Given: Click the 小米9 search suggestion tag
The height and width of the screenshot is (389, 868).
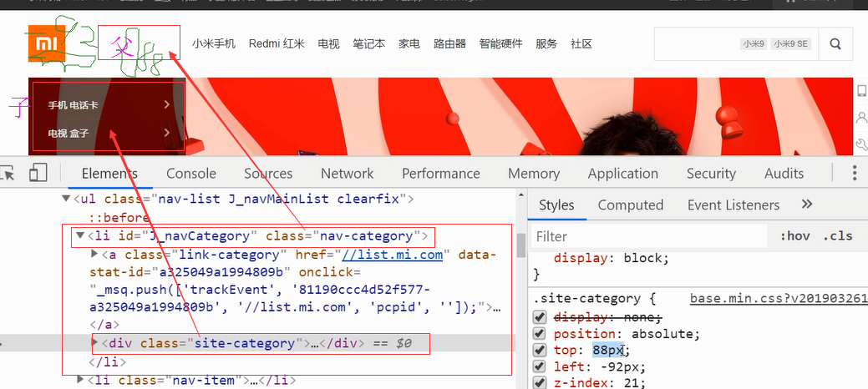Looking at the screenshot, I should tap(754, 43).
